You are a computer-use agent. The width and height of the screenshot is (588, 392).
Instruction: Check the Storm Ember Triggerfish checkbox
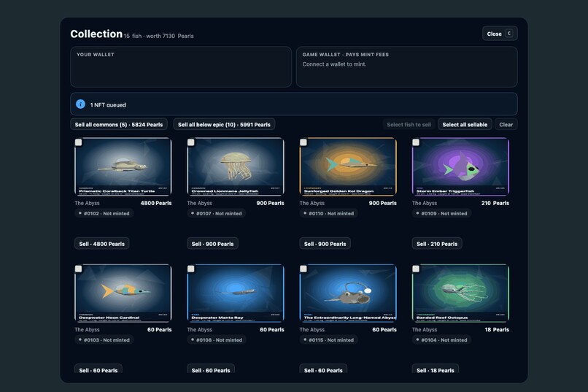click(416, 142)
